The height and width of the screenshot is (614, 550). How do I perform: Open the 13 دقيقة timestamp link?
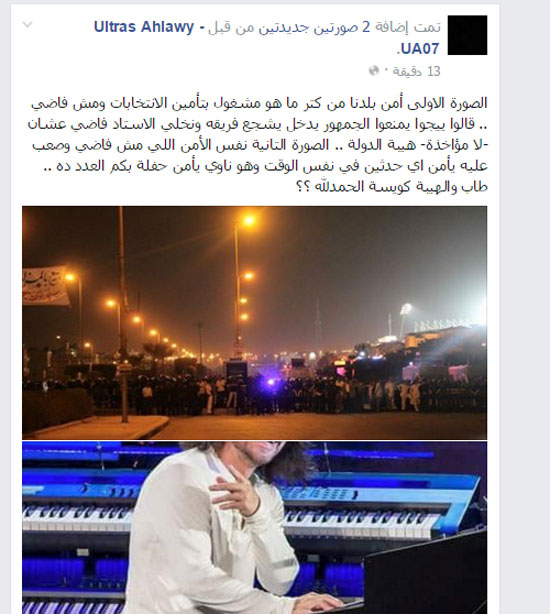tap(417, 71)
